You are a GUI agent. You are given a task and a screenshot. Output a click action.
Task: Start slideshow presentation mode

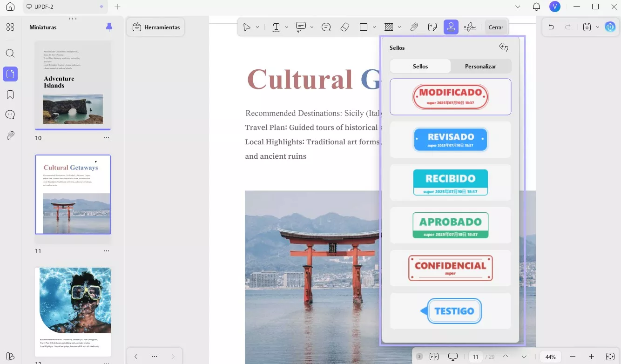pos(453,357)
